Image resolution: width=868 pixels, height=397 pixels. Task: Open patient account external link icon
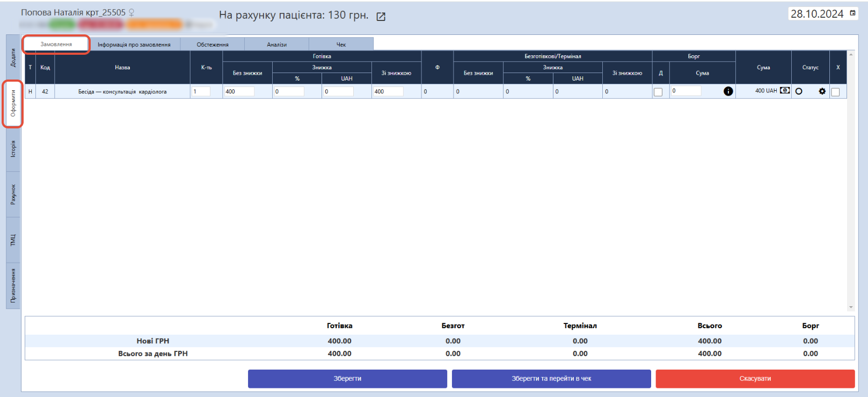(x=381, y=17)
